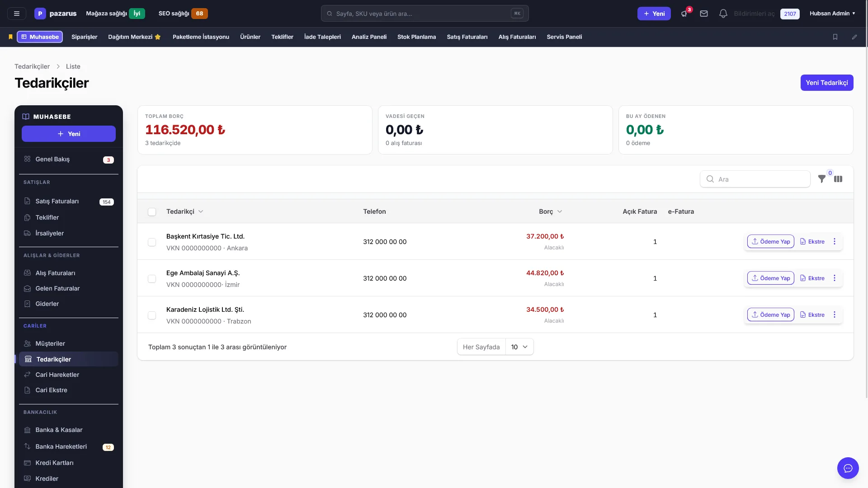The height and width of the screenshot is (488, 868).
Task: Click the 2107 notifications counter badge
Action: tap(790, 14)
